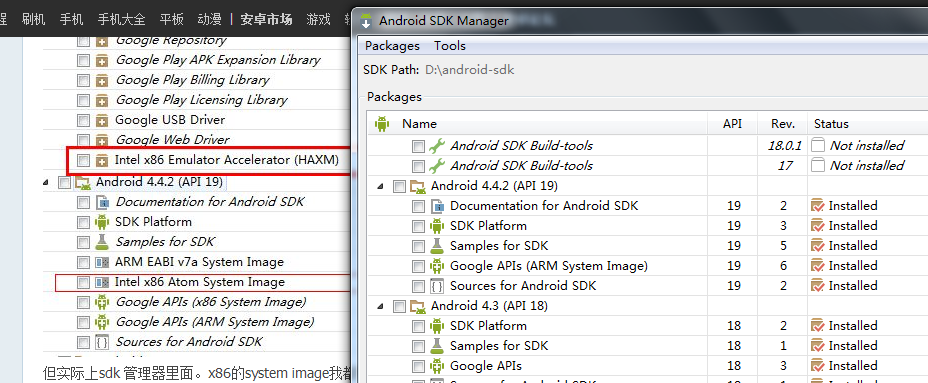
Task: Click Google APIs (x86 System Image) icon in webpage
Action: (x=102, y=302)
